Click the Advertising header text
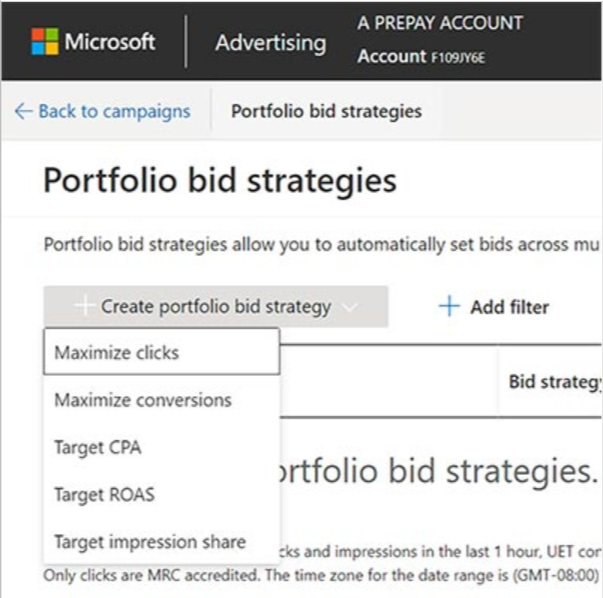The image size is (603, 598). coord(271,42)
